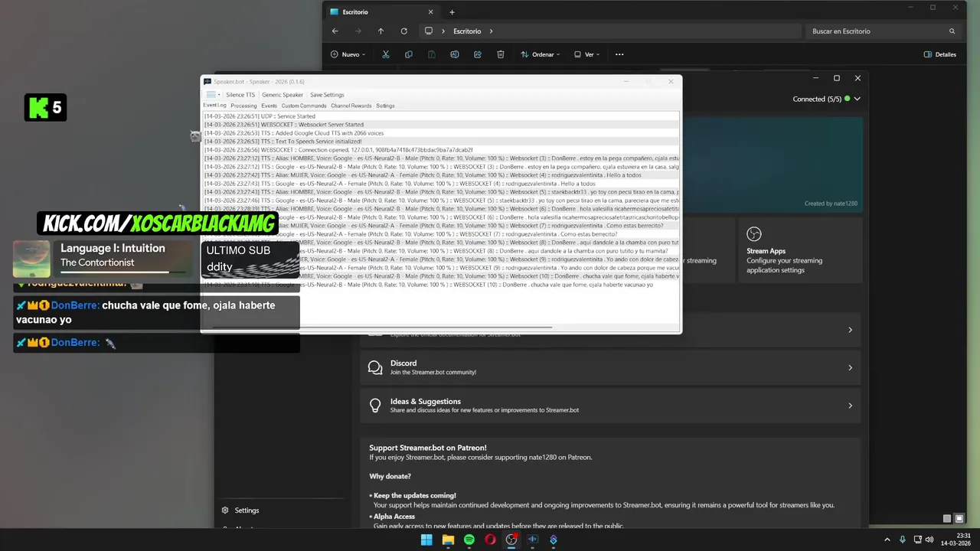Open the Ver view dropdown
This screenshot has height=551, width=980.
click(586, 54)
